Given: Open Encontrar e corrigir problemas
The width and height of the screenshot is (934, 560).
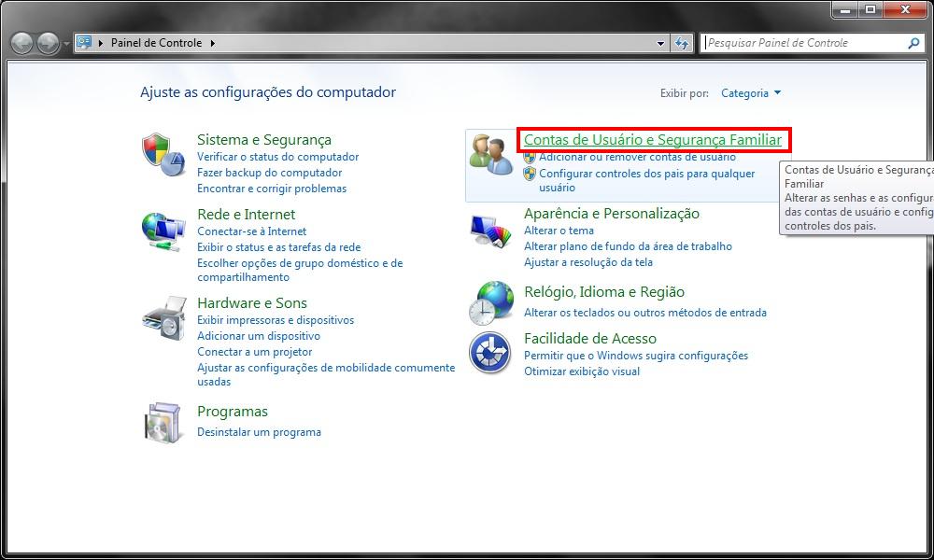Looking at the screenshot, I should coord(272,189).
